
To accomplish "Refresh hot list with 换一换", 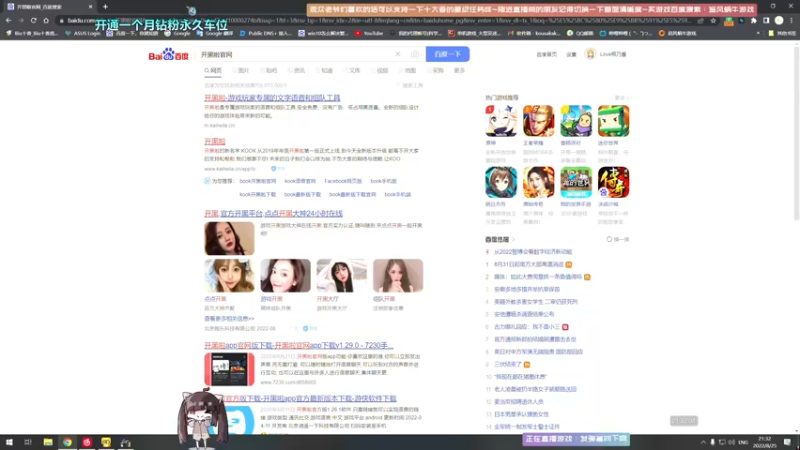I will [x=618, y=239].
